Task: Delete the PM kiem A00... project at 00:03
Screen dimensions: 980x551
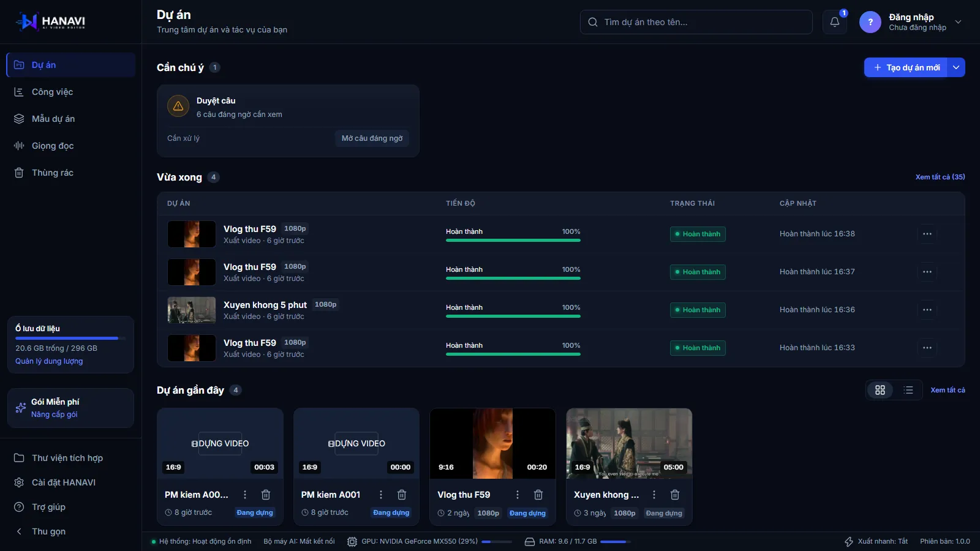Action: tap(266, 495)
